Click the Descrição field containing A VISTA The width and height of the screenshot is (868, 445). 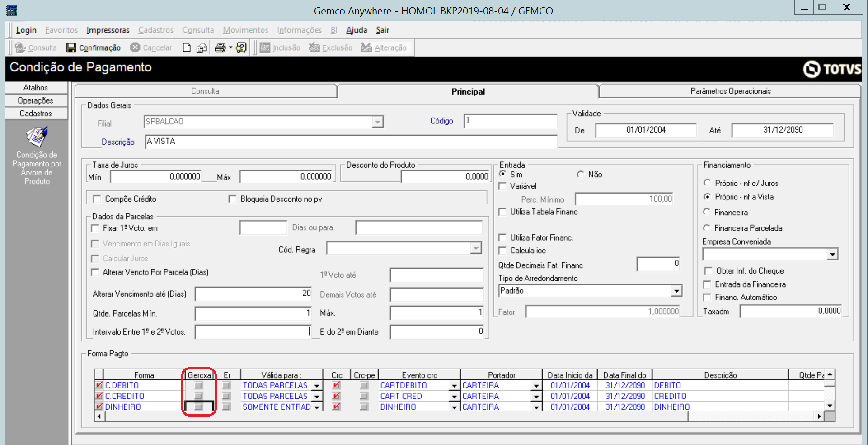pos(351,142)
